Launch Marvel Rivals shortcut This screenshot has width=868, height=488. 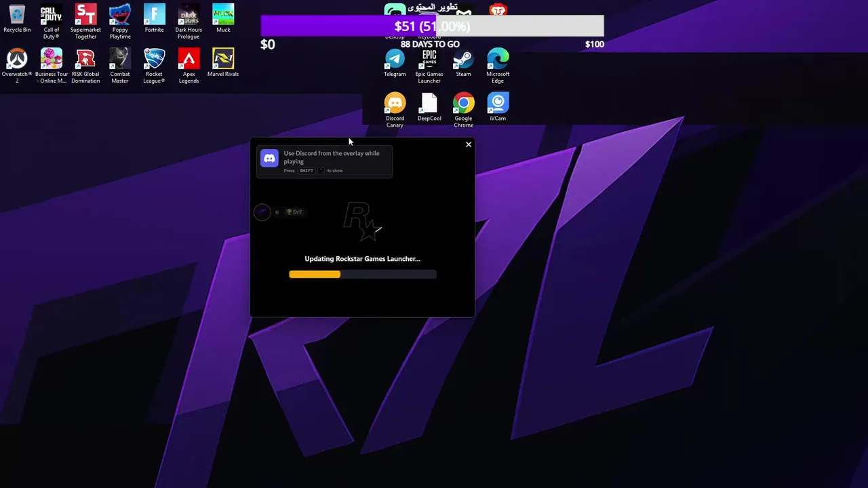(223, 63)
